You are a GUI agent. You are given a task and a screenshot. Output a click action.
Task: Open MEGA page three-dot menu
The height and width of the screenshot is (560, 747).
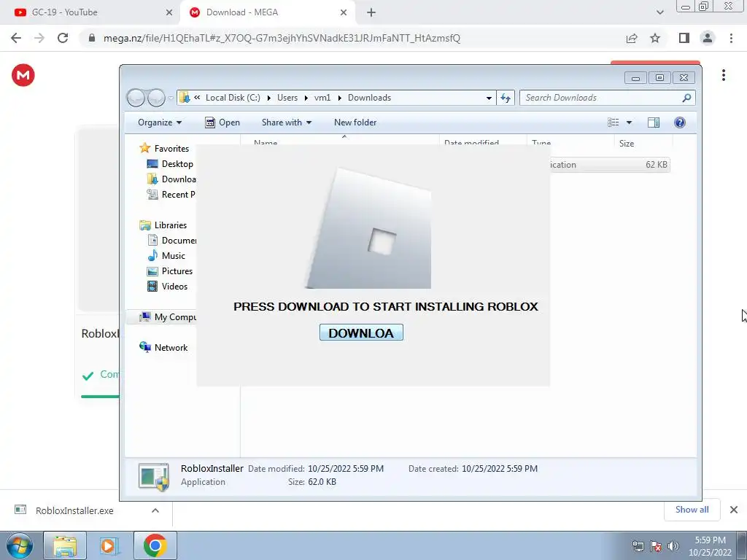click(724, 75)
